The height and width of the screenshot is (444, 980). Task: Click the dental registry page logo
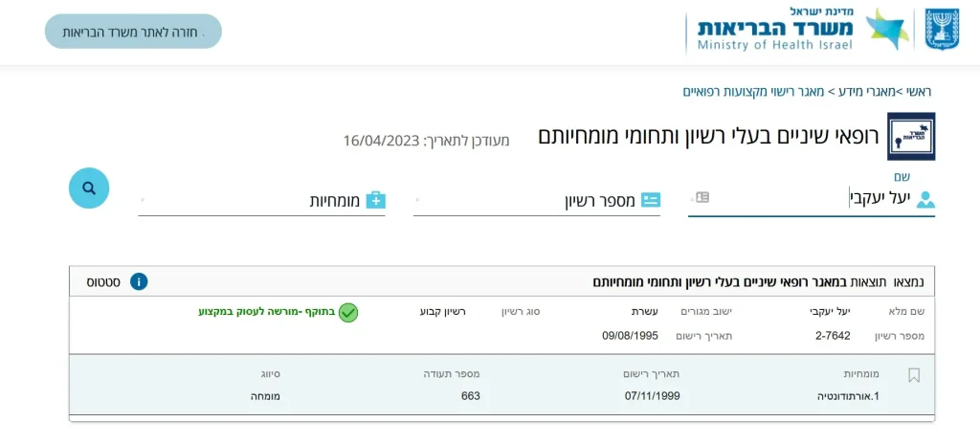point(911,137)
